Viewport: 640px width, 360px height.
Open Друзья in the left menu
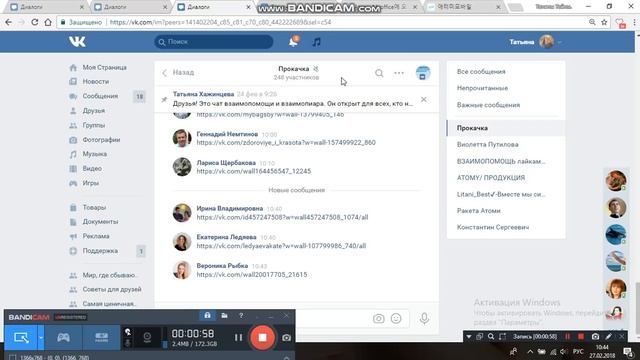(x=93, y=111)
